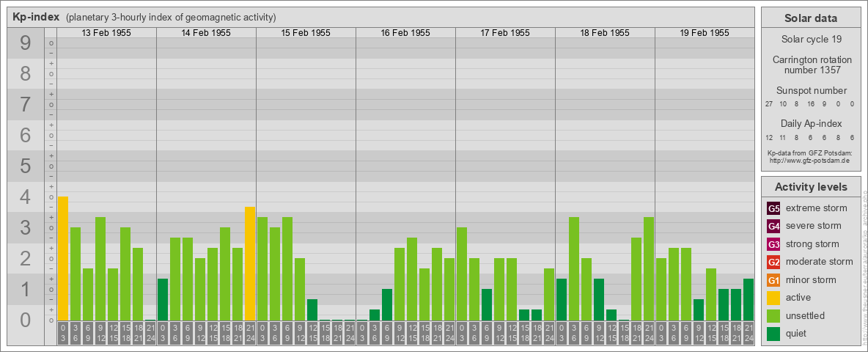Click the large 0 on the Kp axis
The image size is (868, 352).
(26, 319)
